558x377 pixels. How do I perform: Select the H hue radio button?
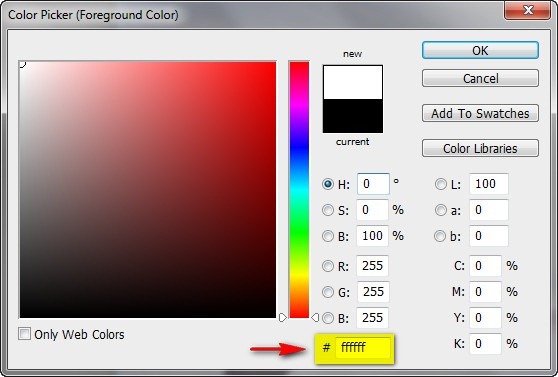[328, 184]
